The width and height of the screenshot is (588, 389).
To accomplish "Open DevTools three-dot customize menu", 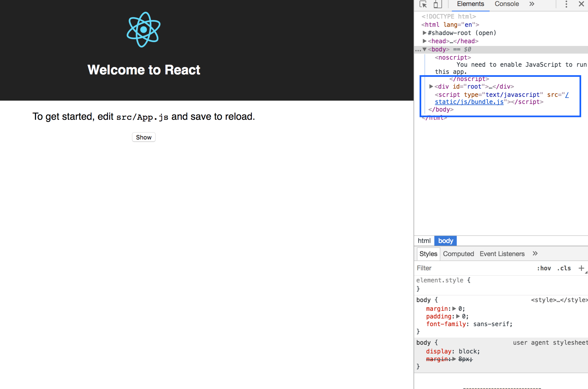I will tap(566, 4).
